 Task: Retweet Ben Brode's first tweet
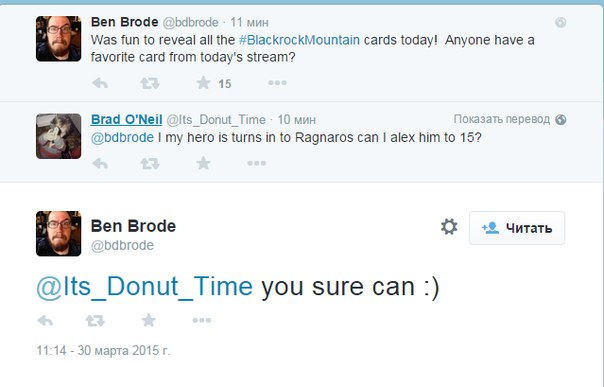tap(150, 83)
